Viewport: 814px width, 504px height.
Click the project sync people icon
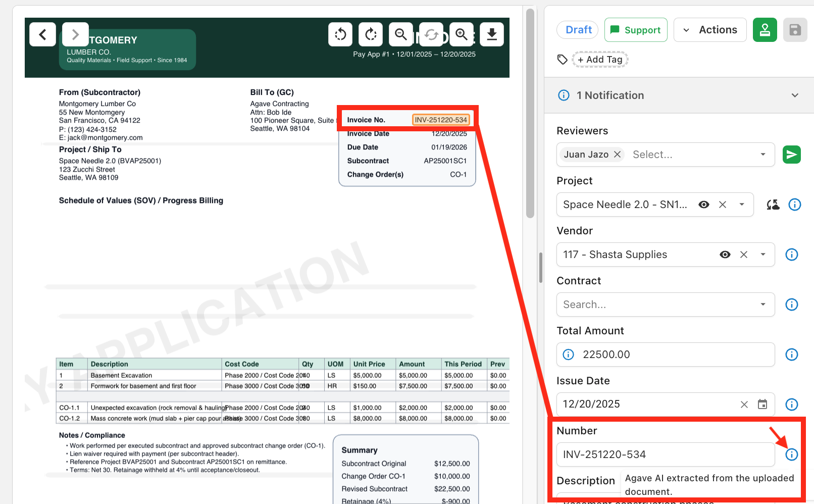coord(773,205)
